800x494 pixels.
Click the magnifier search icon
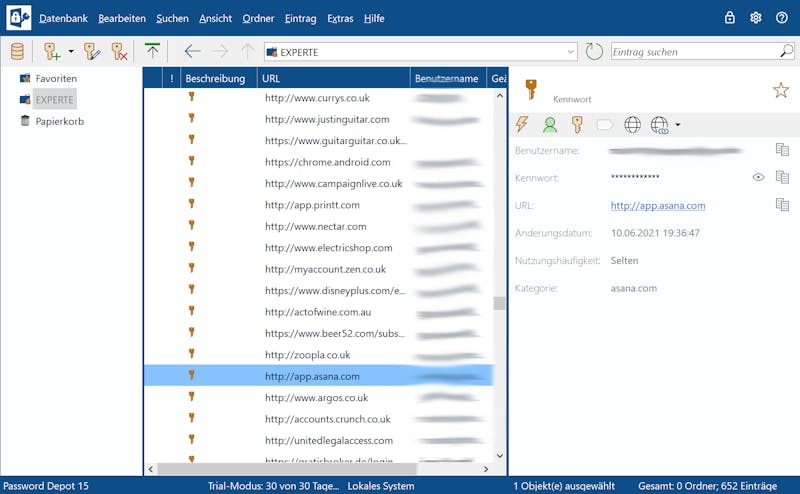pyautogui.click(x=787, y=51)
